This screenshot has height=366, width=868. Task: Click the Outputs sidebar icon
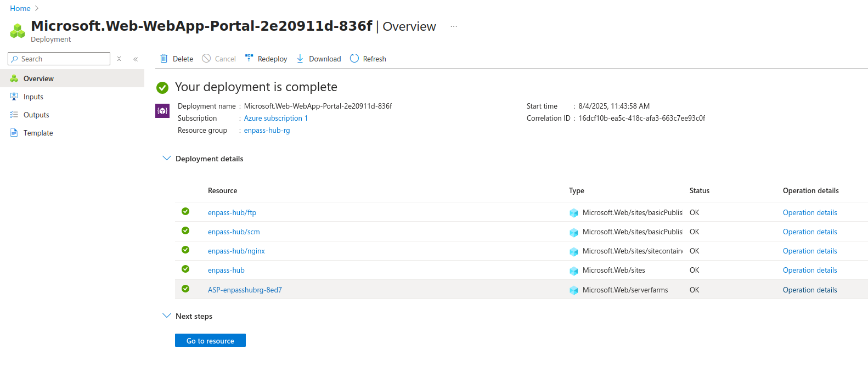point(14,115)
